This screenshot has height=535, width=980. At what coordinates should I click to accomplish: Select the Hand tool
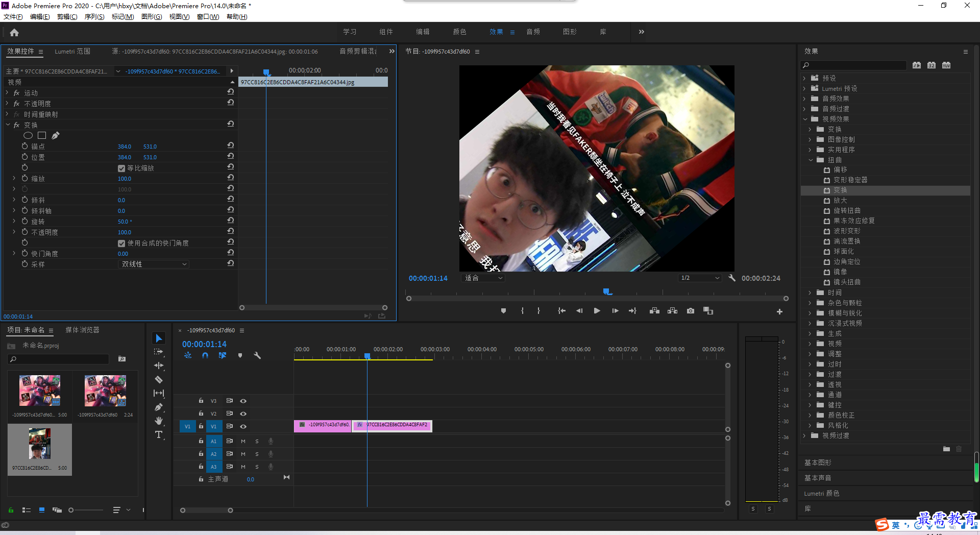coord(159,421)
